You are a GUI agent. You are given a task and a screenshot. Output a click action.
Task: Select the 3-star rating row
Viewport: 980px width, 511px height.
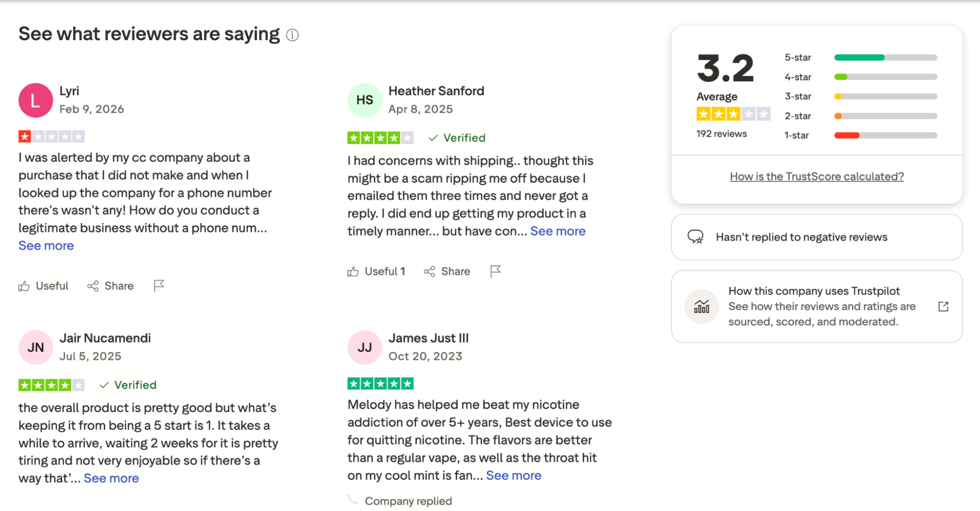(860, 97)
